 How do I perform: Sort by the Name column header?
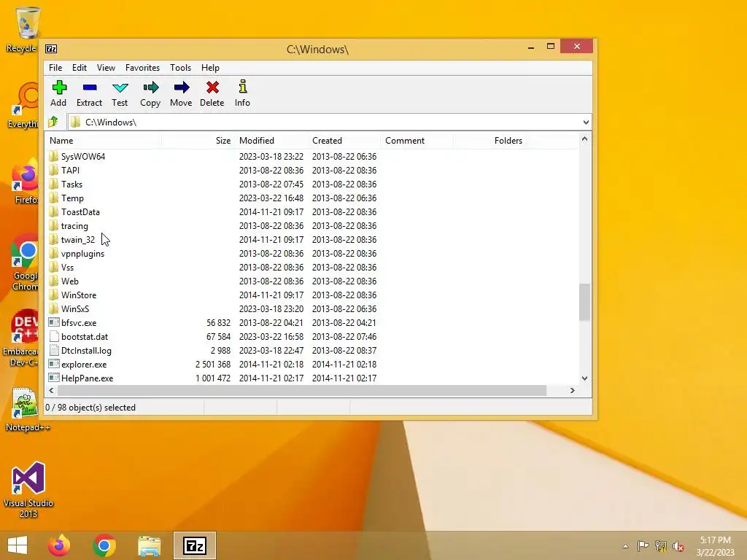pyautogui.click(x=104, y=141)
